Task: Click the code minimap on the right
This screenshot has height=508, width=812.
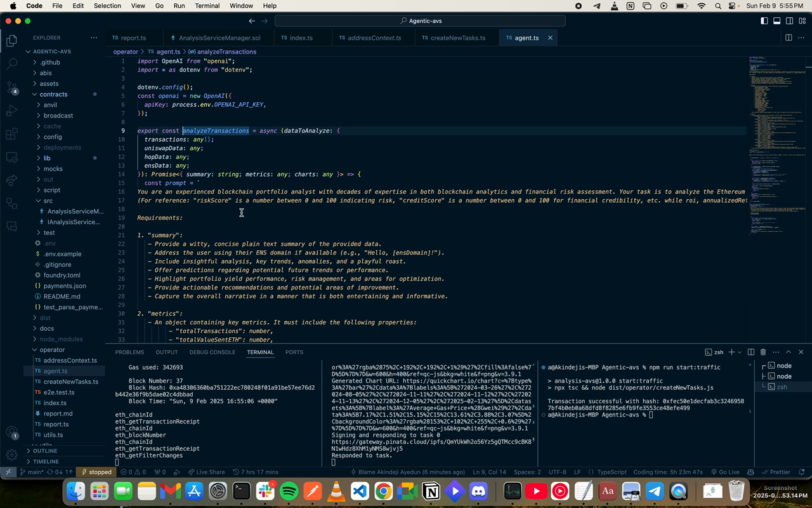Action: pos(777,146)
